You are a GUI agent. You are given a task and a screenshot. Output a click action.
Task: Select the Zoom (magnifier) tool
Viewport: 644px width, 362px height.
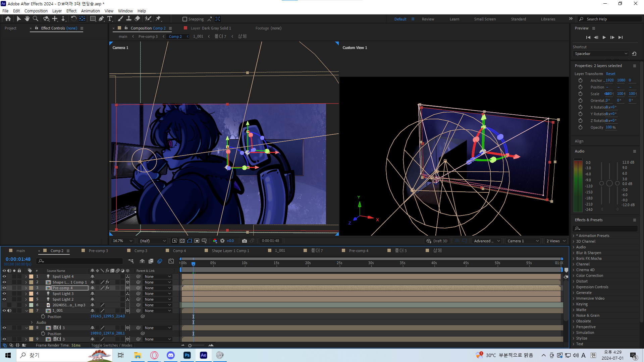click(x=36, y=19)
